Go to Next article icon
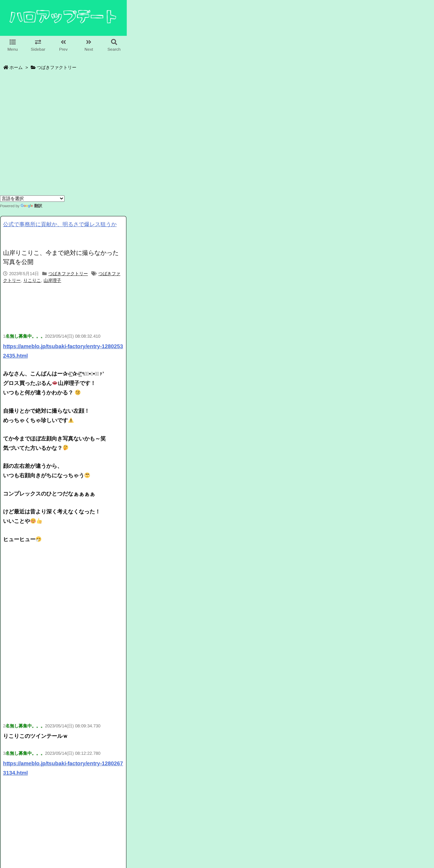The width and height of the screenshot is (434, 868). coord(89,42)
